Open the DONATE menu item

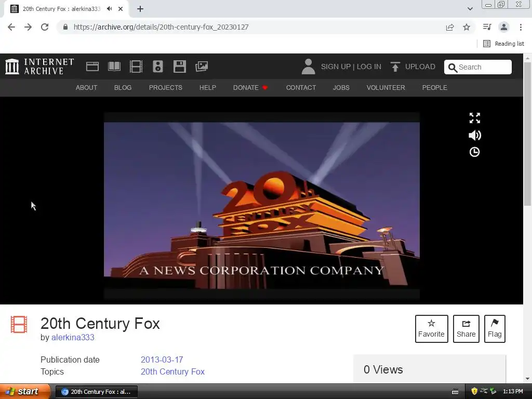coord(250,87)
